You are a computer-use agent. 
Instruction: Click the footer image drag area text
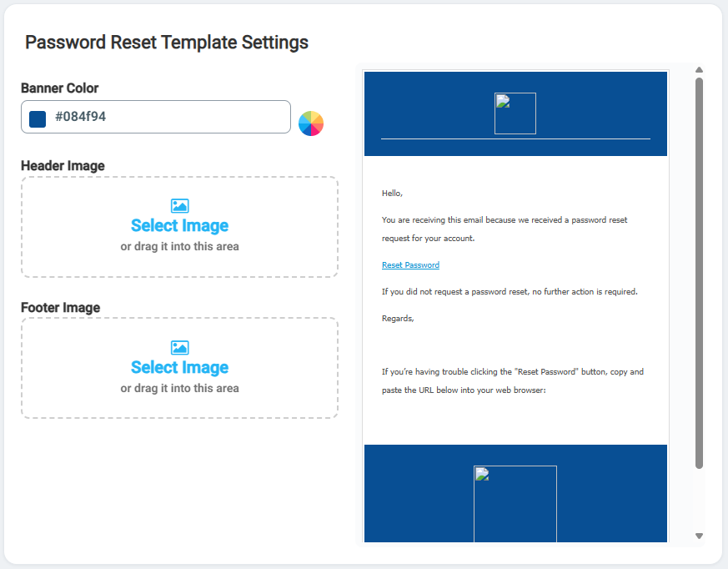(x=179, y=388)
